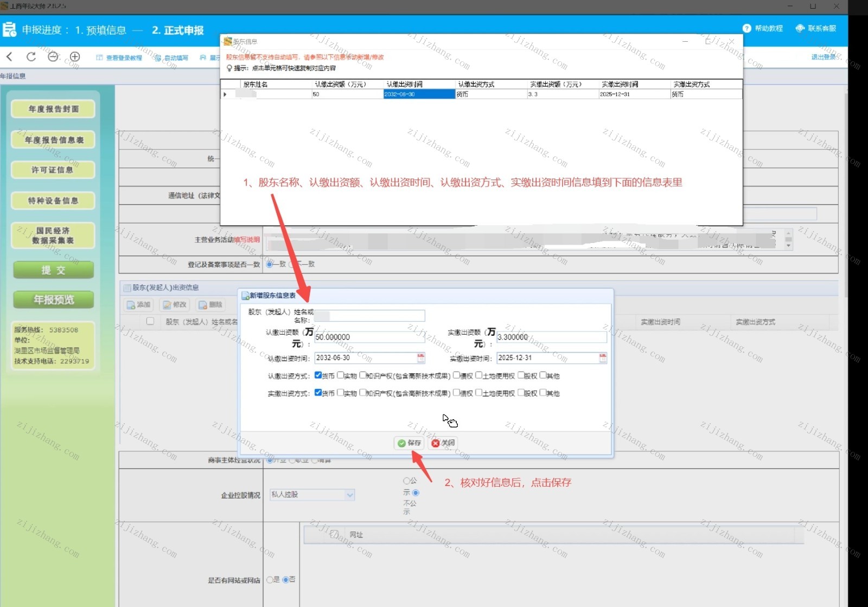
Task: Click 添加 button in shareholder section
Action: pos(138,305)
